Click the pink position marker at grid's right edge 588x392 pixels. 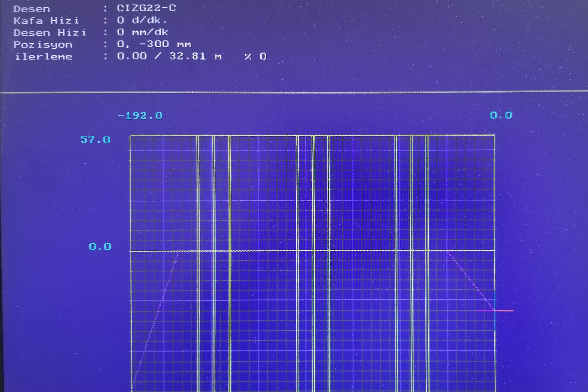(495, 311)
